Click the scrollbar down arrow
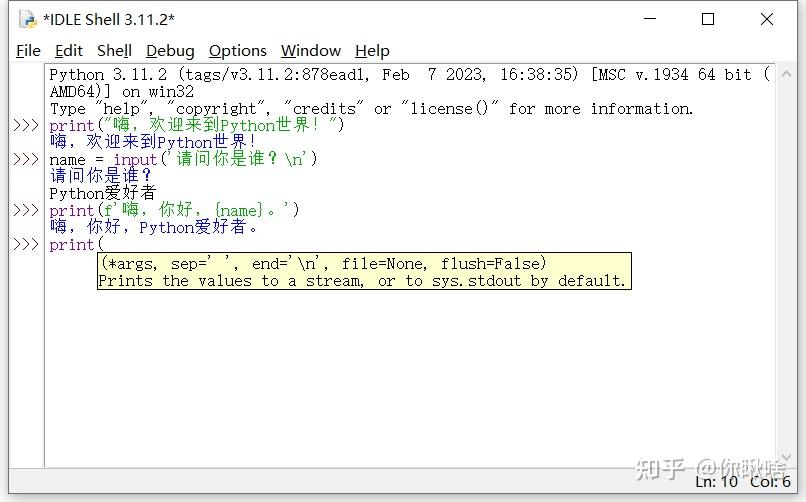Viewport: 806px width, 502px height. 785,456
